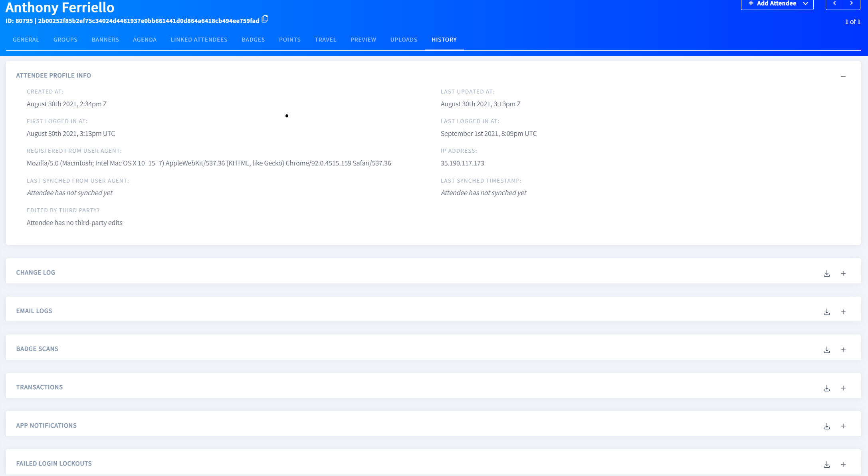
Task: Download the Badge Scans data
Action: pyautogui.click(x=827, y=350)
